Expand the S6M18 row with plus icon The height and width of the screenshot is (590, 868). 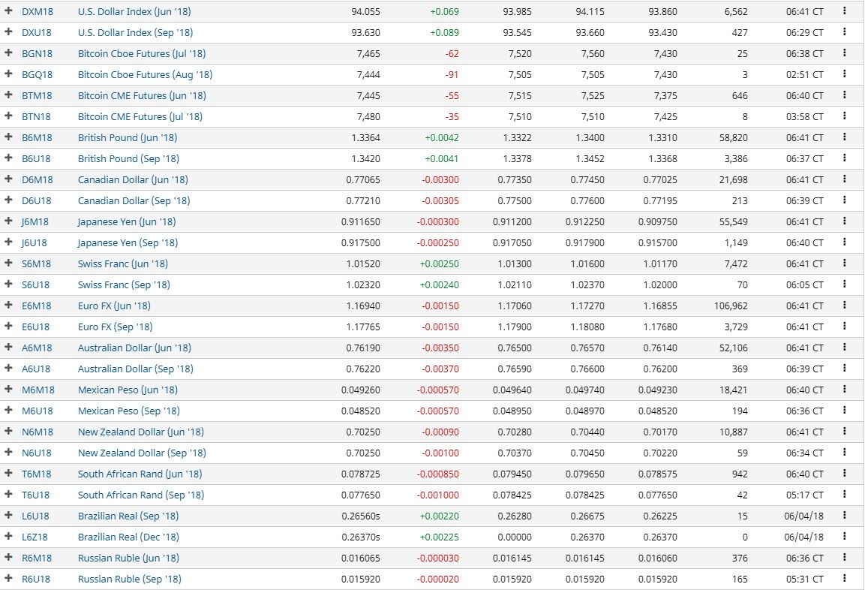[x=8, y=263]
